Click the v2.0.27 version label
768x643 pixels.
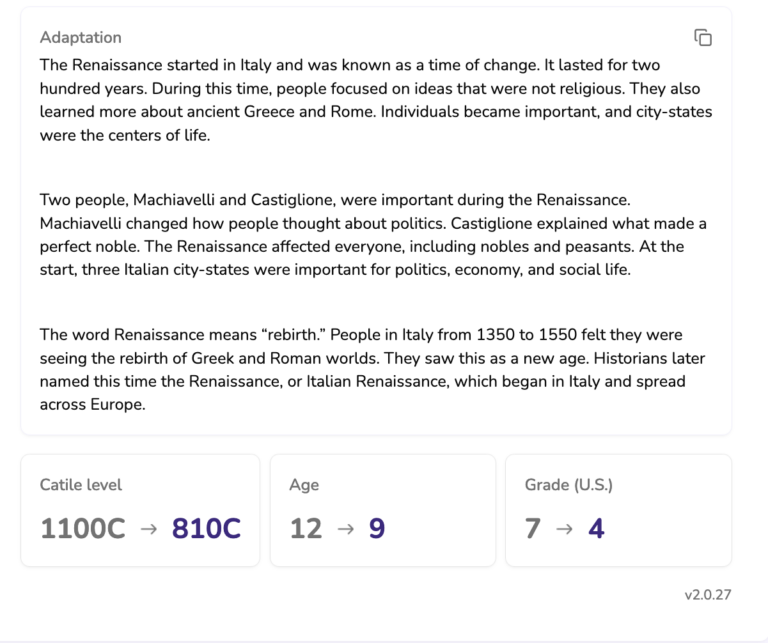(708, 595)
